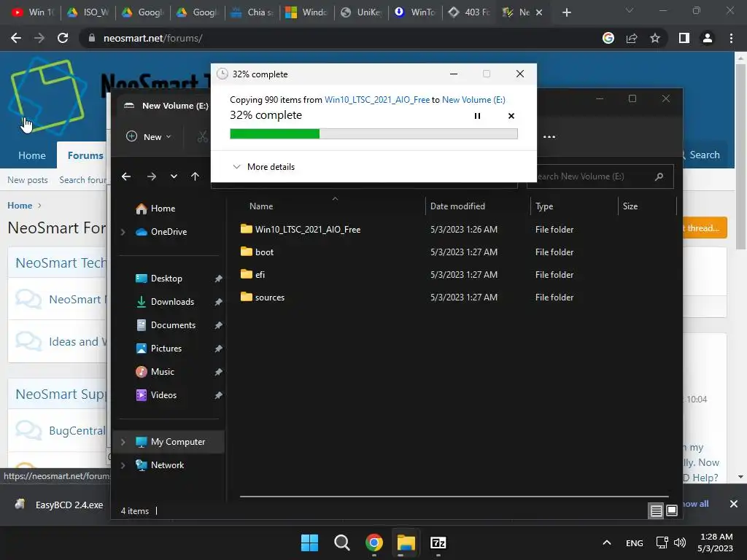Bookmark this page with star icon
This screenshot has height=560, width=747.
[655, 38]
